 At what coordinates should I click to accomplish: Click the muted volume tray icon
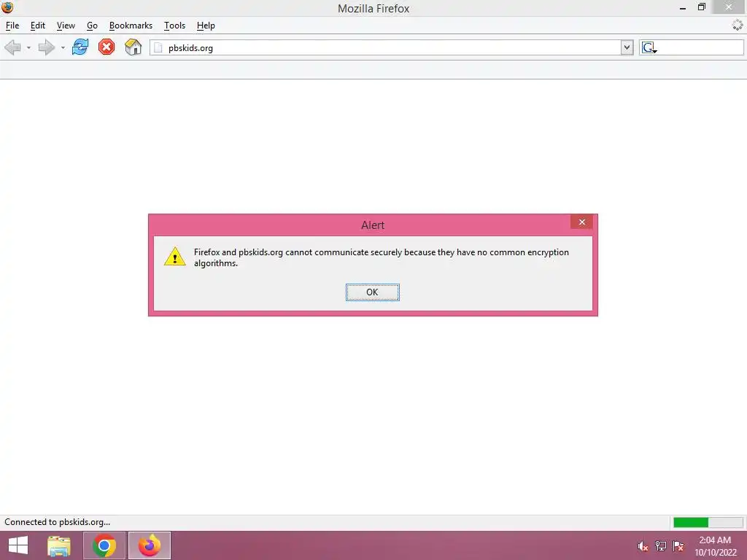tap(643, 546)
